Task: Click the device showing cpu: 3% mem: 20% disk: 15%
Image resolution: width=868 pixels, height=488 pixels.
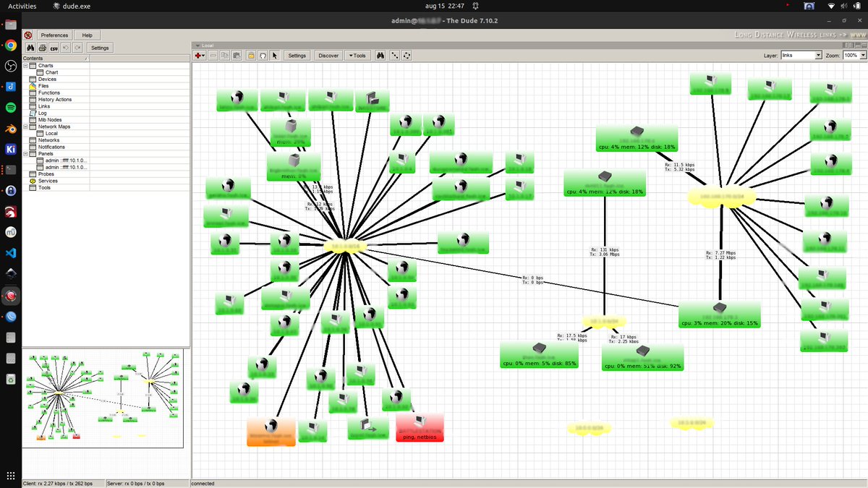Action: coord(719,314)
